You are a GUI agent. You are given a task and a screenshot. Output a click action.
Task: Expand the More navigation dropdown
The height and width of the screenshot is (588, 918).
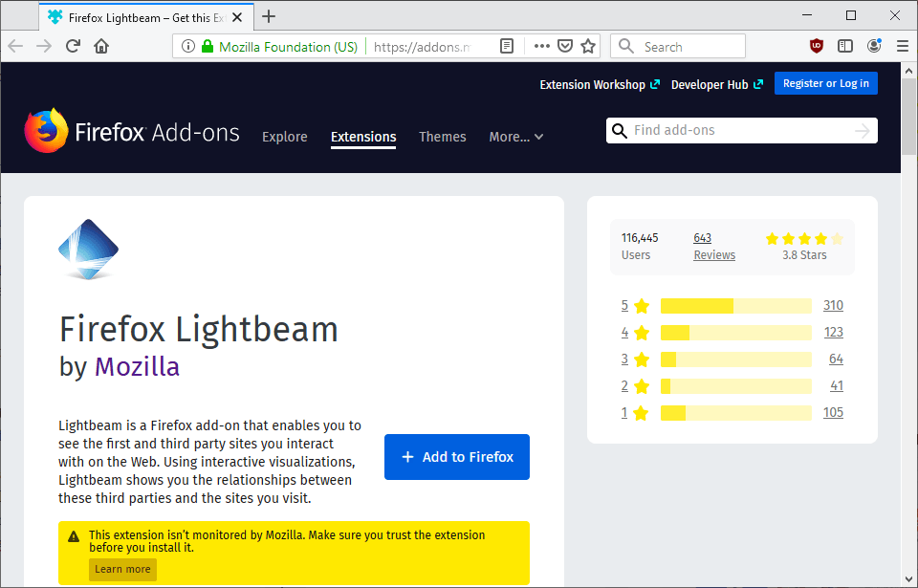point(515,137)
